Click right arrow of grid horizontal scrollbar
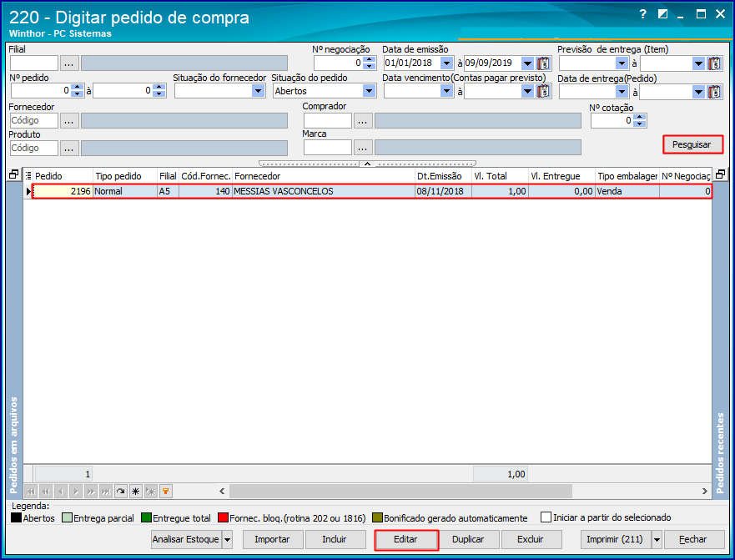The height and width of the screenshot is (560, 735). pyautogui.click(x=704, y=491)
